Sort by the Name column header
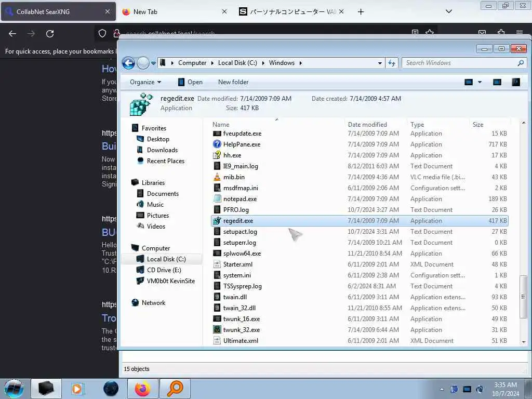This screenshot has height=399, width=532. click(x=221, y=125)
